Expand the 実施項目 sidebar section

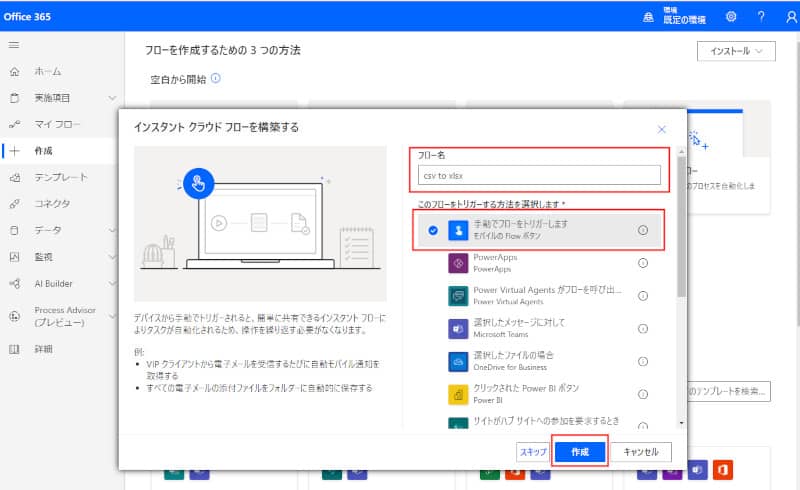[x=112, y=98]
